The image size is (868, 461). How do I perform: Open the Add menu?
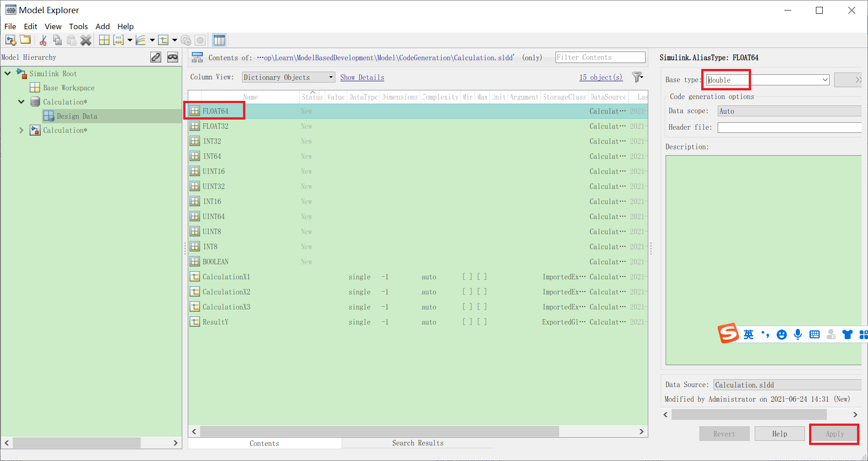[103, 26]
